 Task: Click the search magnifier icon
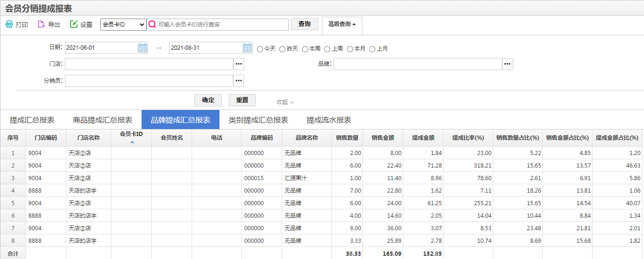click(x=152, y=25)
